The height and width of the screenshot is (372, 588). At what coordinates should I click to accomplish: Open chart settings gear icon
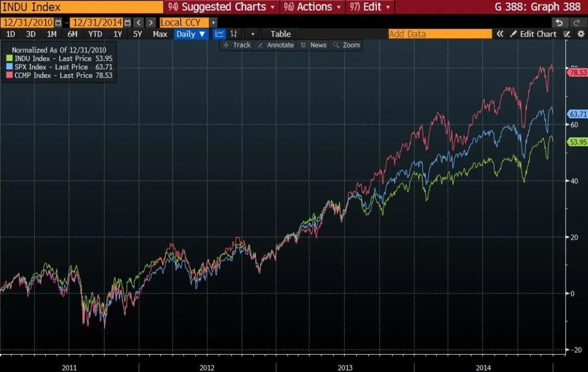point(581,34)
